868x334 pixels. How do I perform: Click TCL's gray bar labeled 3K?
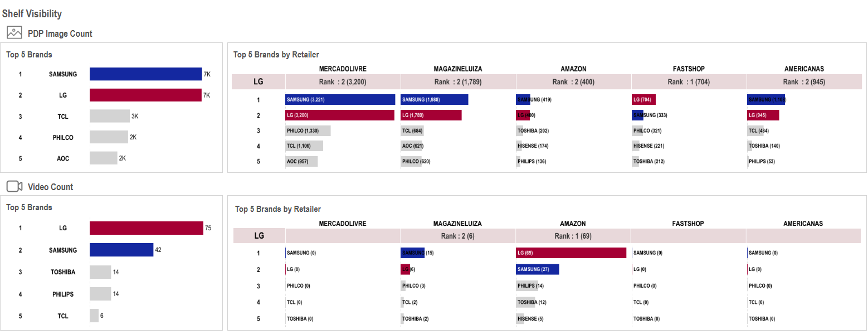109,116
